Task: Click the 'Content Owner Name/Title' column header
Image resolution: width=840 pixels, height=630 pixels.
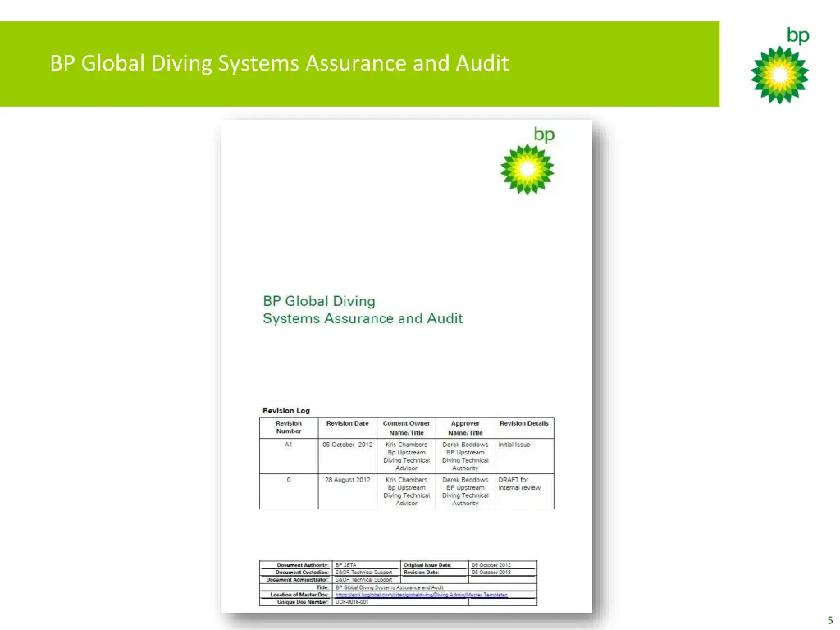Action: tap(407, 427)
